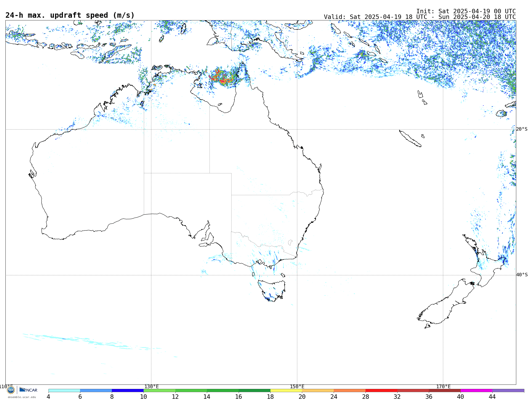Screen dimensions: 532x400
Task: Click the colorbar tick label '44'
Action: pos(492,397)
